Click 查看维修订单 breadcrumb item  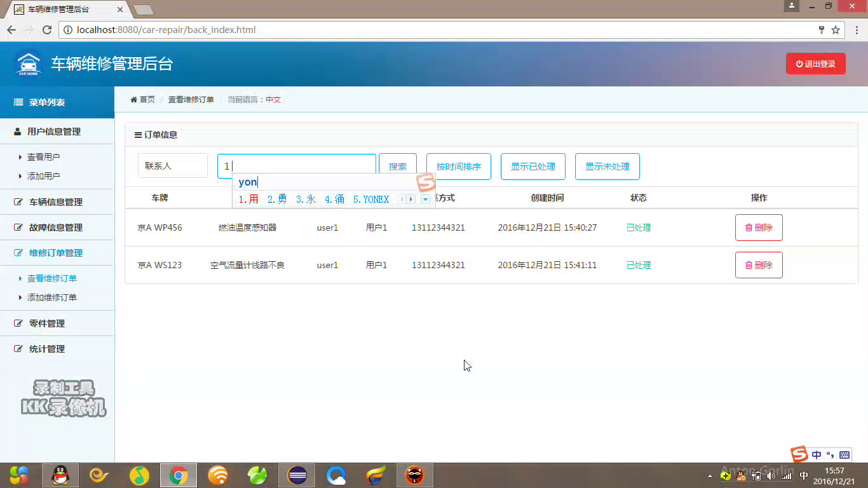click(x=191, y=100)
